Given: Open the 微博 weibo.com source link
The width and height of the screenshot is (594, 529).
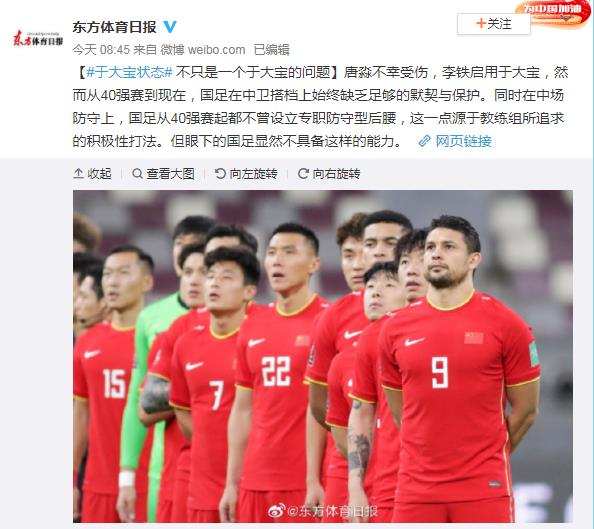Looking at the screenshot, I should click(203, 49).
